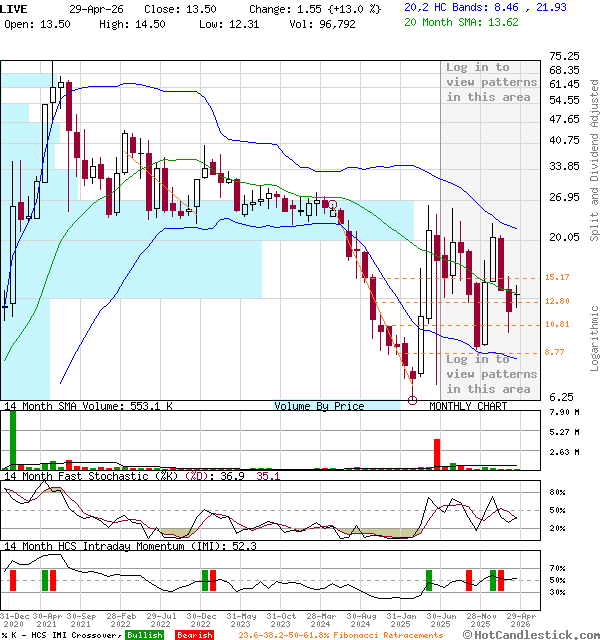Click the latest monthly candlestick on the chart
Image resolution: width=600 pixels, height=640 pixels.
coord(516,294)
